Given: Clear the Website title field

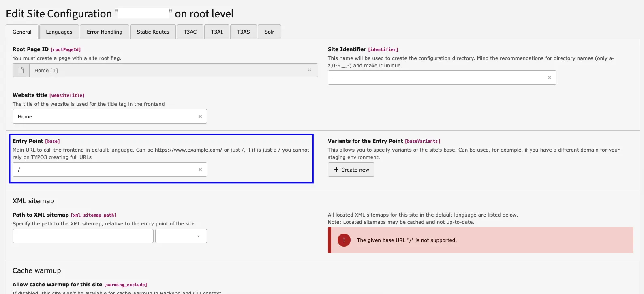Looking at the screenshot, I should (200, 116).
